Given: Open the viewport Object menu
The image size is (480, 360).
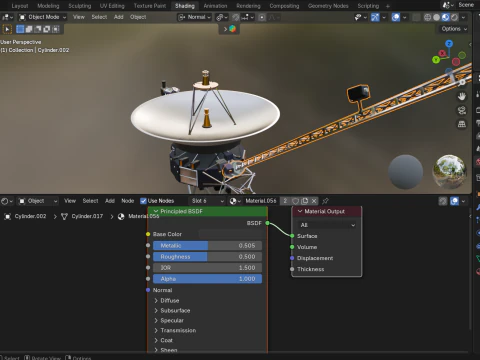Looking at the screenshot, I should 138,17.
